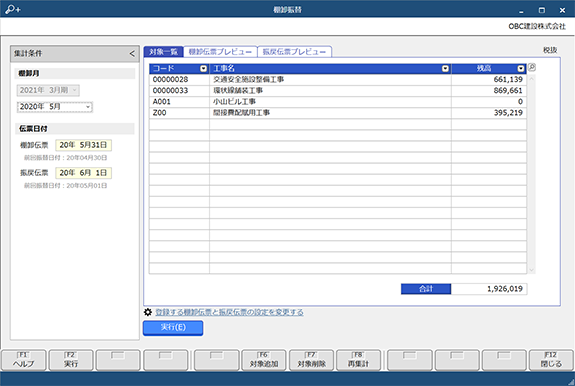This screenshot has width=575, height=386.
Task: Click F1 ヘルプ function key
Action: click(23, 360)
